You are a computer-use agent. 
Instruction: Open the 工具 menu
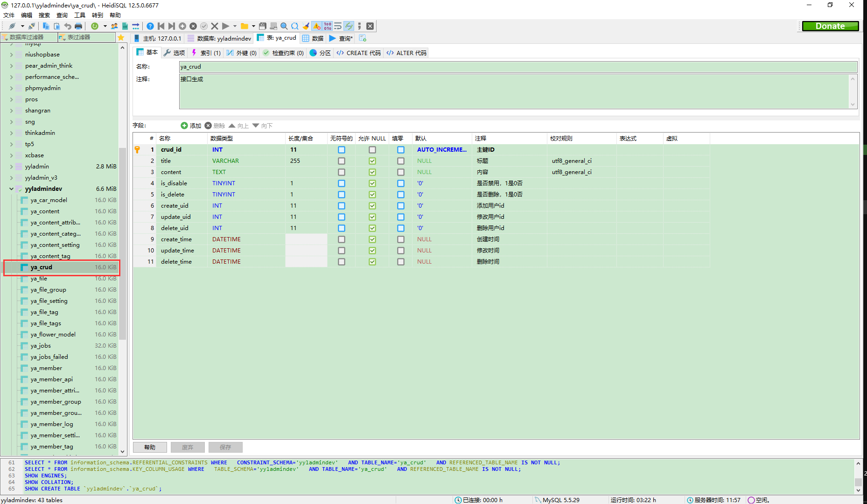point(79,15)
